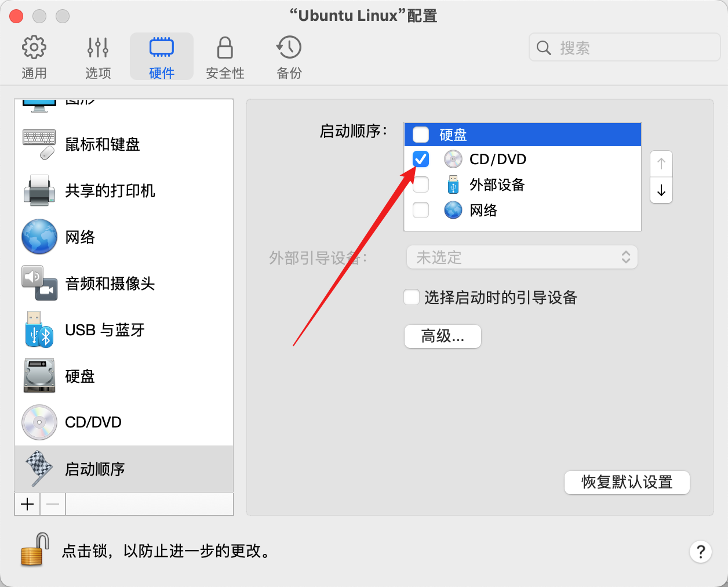The width and height of the screenshot is (728, 587).
Task: Switch to the 安全性 tab label
Action: (x=225, y=73)
